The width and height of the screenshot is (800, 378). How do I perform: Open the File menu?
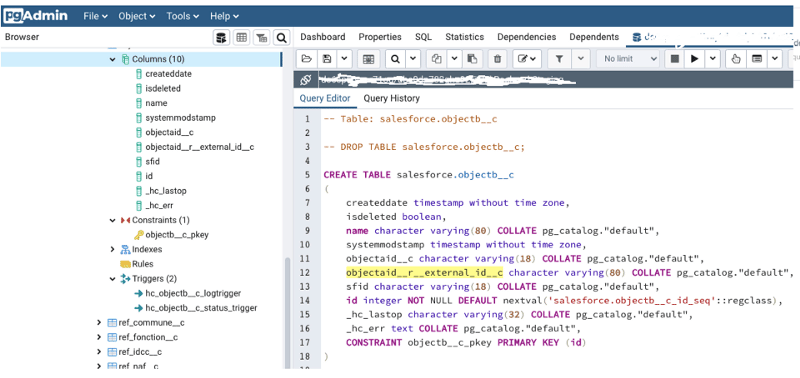(95, 16)
